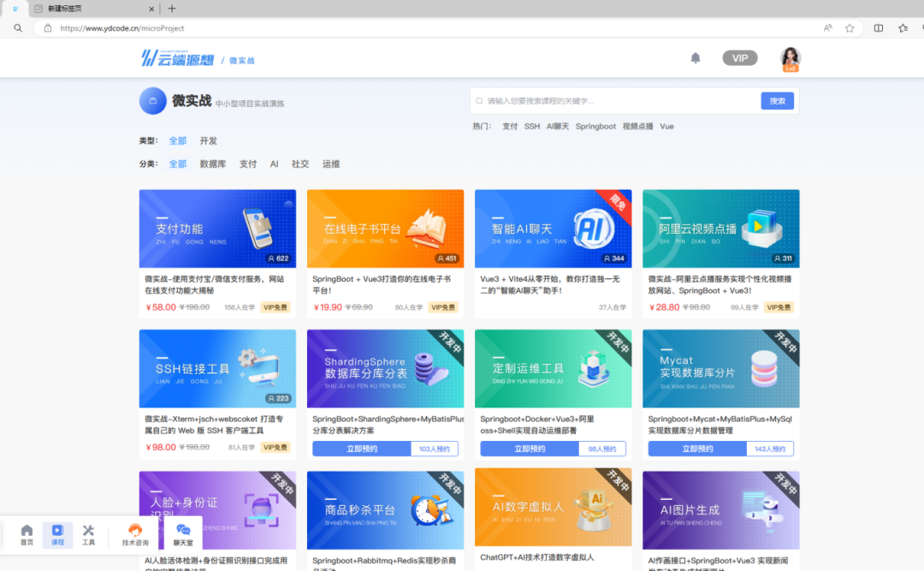Screen dimensions: 924x571
Task: Filter type by 开发
Action: 208,140
